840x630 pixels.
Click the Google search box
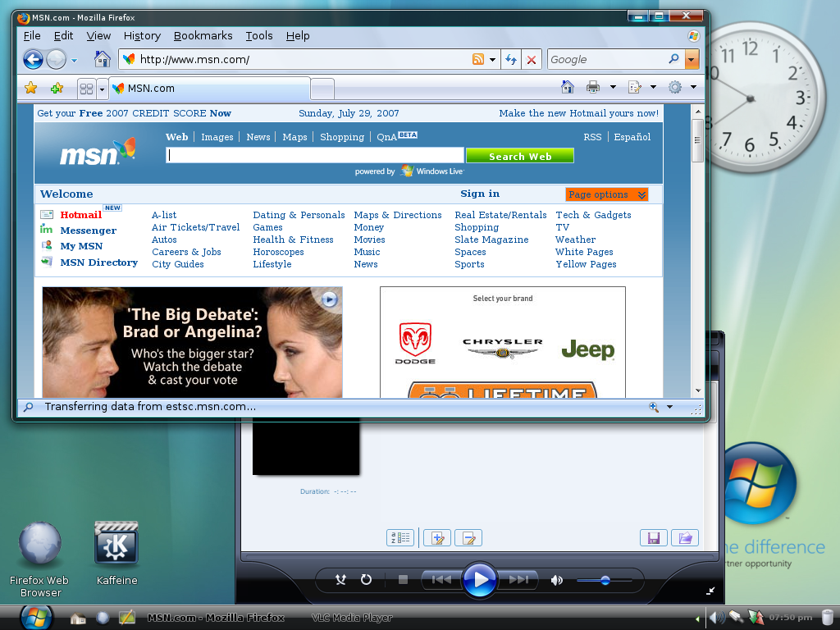click(608, 59)
